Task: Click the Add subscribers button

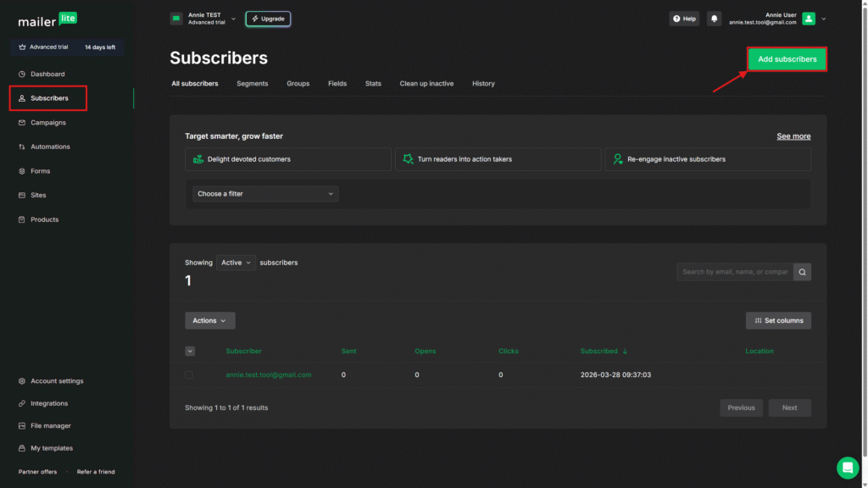Action: point(787,59)
